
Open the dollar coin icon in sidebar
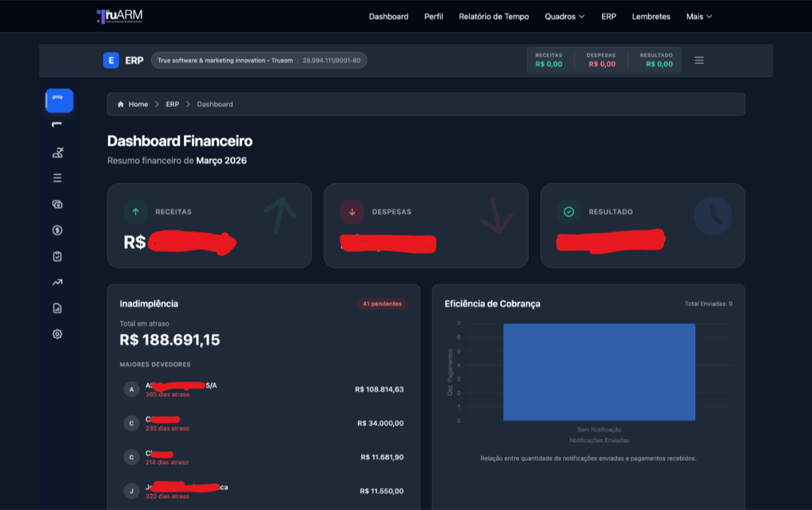pos(58,230)
